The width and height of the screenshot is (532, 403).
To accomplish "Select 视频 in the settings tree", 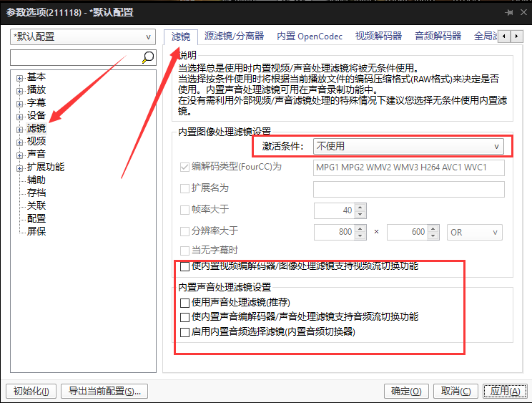I will tap(36, 141).
